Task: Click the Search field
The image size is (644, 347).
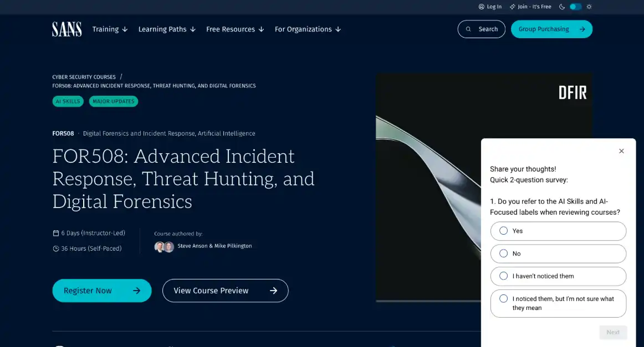Action: pos(482,29)
